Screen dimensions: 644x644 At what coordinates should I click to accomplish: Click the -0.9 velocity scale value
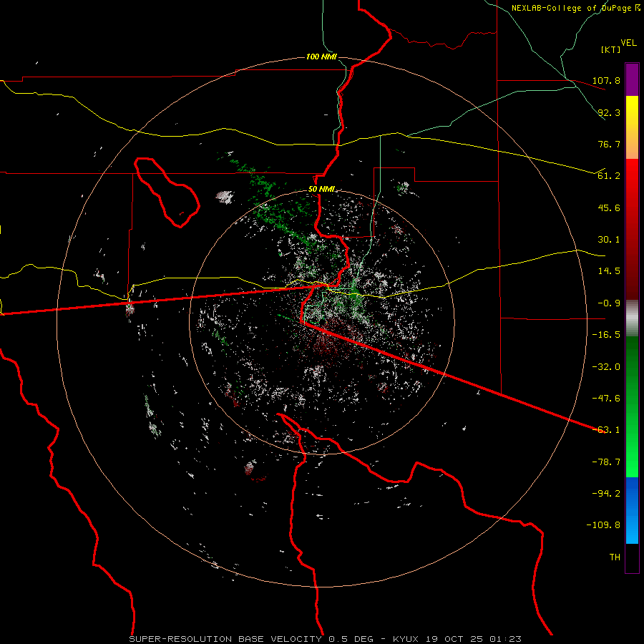[x=606, y=303]
